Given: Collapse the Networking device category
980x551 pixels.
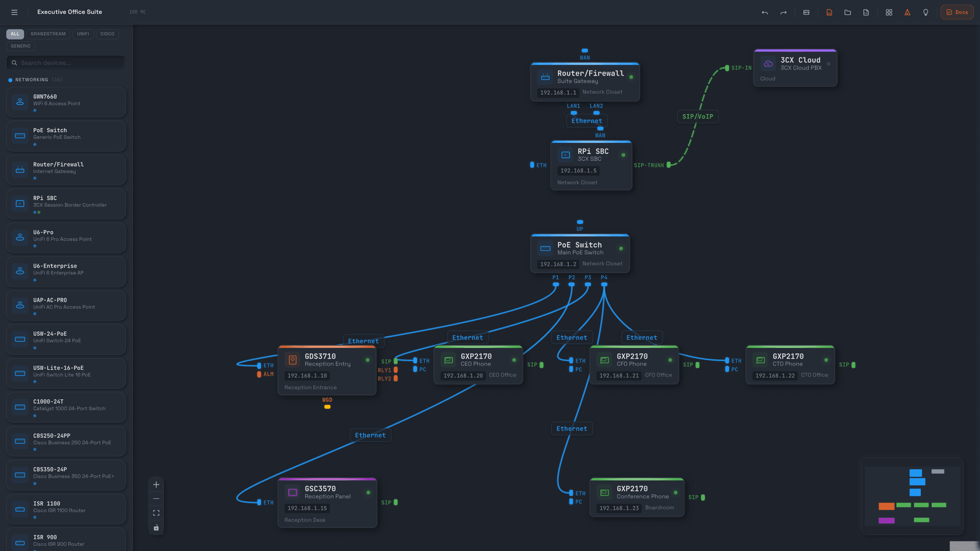Looking at the screenshot, I should (x=32, y=80).
